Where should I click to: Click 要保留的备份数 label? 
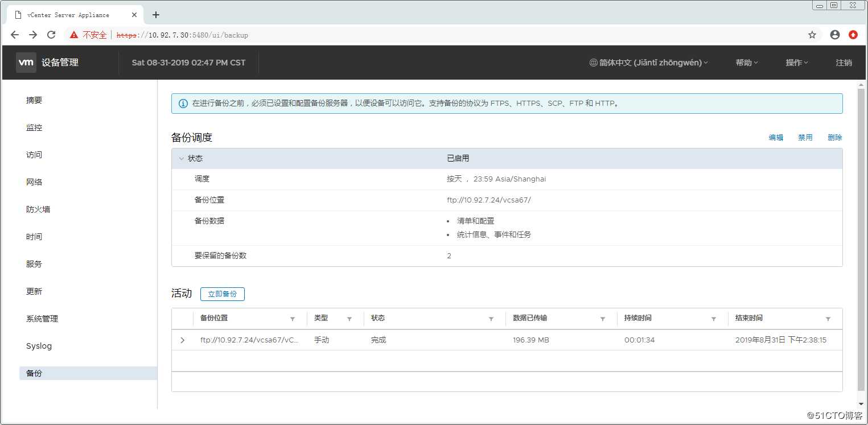tap(221, 256)
